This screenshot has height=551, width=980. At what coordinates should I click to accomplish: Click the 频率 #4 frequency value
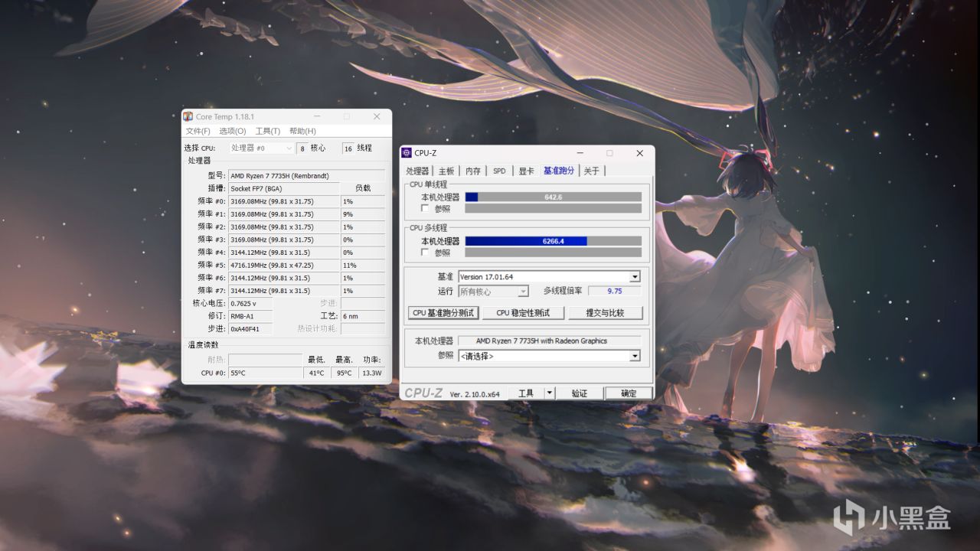283,253
